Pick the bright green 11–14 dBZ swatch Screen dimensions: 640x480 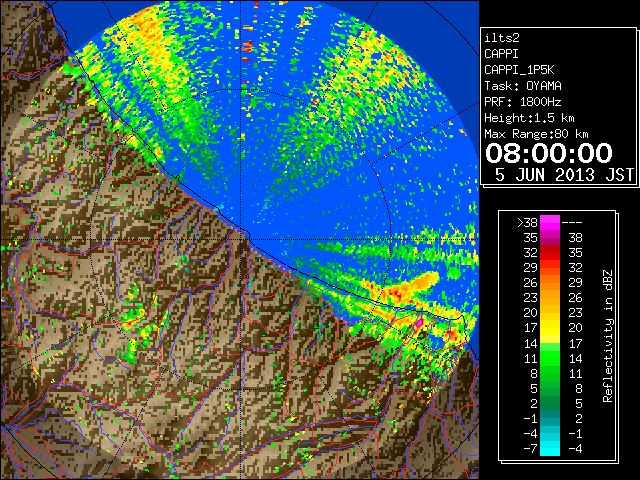point(550,358)
